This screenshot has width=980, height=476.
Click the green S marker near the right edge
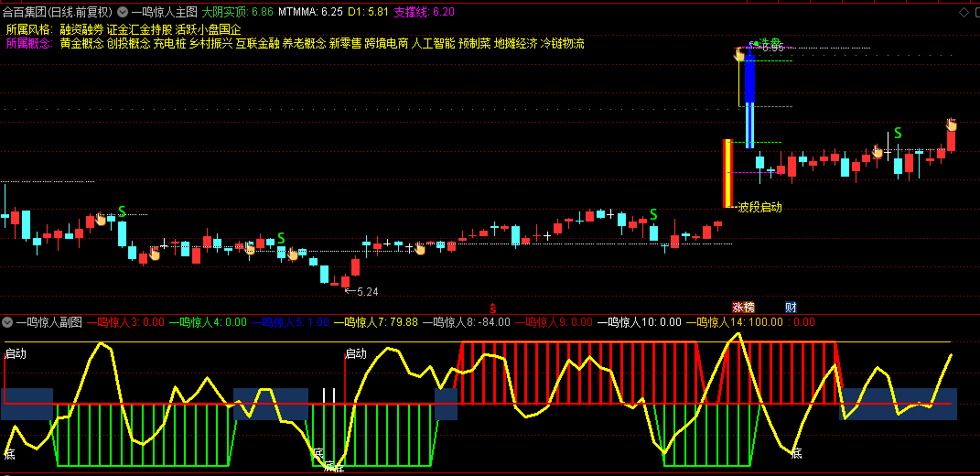point(898,134)
